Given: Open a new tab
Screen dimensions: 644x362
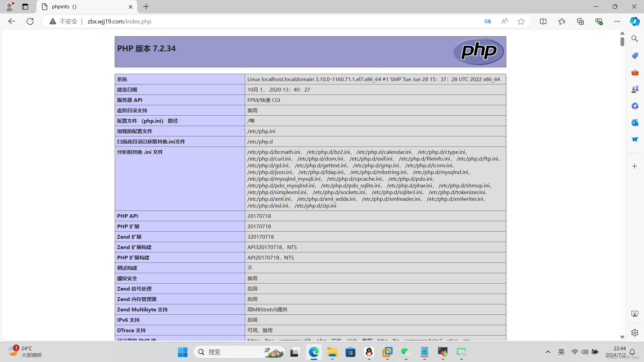Looking at the screenshot, I should [x=146, y=7].
